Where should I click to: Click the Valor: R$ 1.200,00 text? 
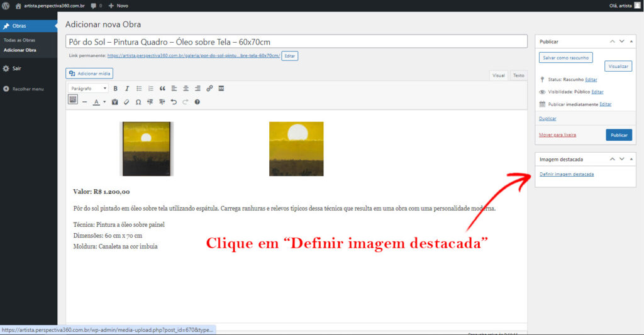click(101, 192)
